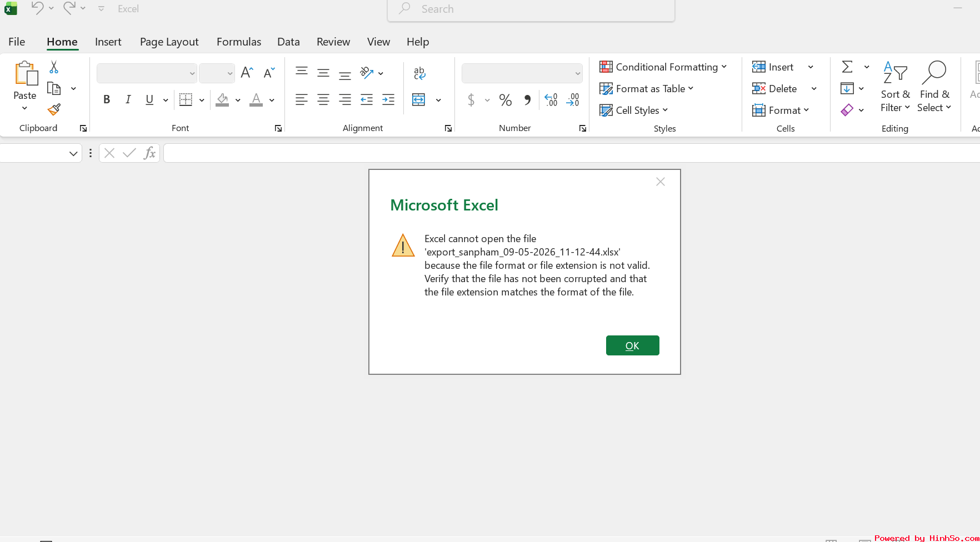The image size is (980, 542).
Task: Open the File tab
Action: pos(17,42)
